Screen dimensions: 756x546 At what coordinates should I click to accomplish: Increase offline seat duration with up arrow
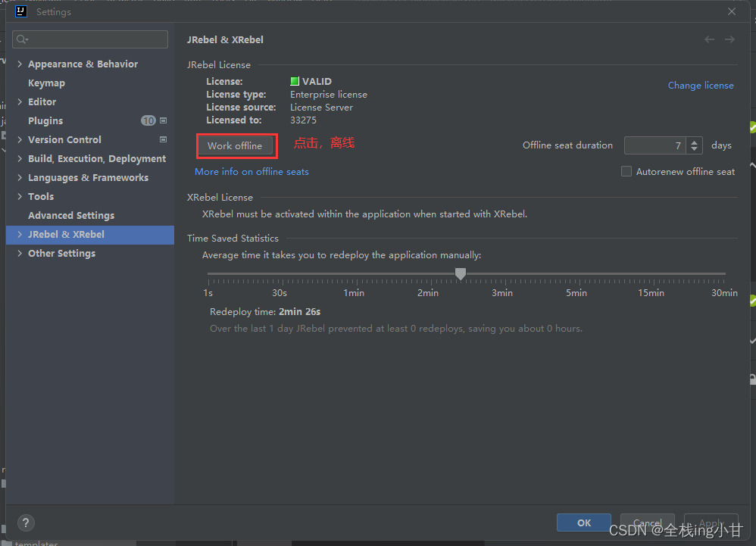click(695, 142)
